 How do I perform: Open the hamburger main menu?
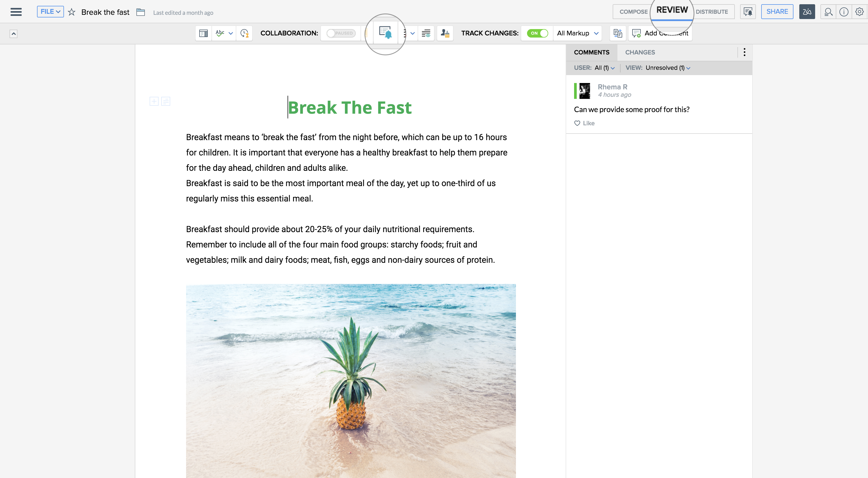click(16, 12)
